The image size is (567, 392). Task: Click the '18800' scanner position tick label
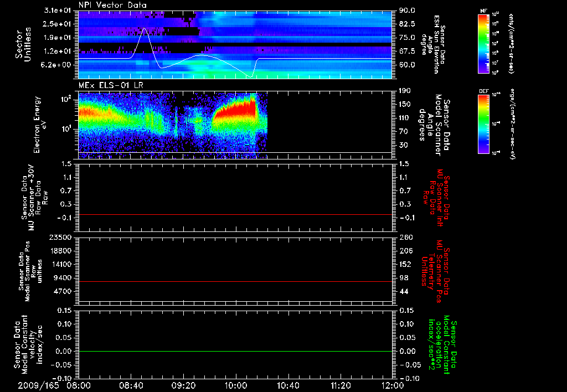60,251
